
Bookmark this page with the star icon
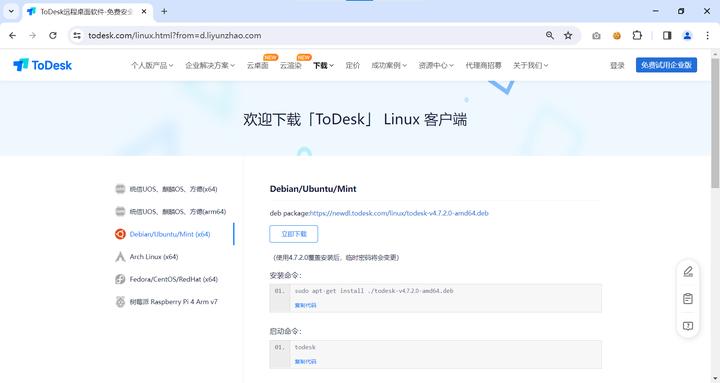568,35
